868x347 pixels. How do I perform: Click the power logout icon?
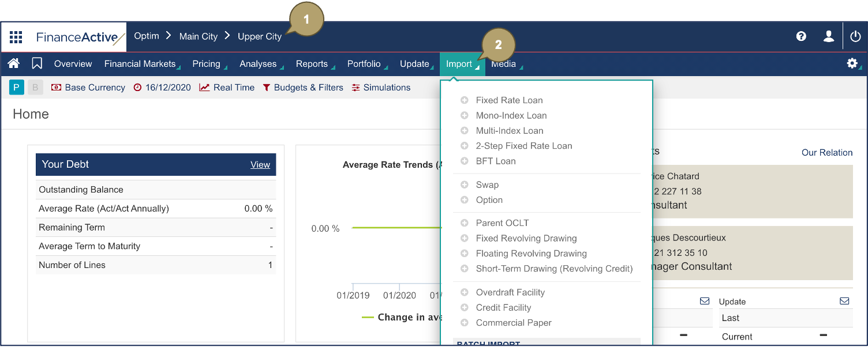click(x=856, y=36)
